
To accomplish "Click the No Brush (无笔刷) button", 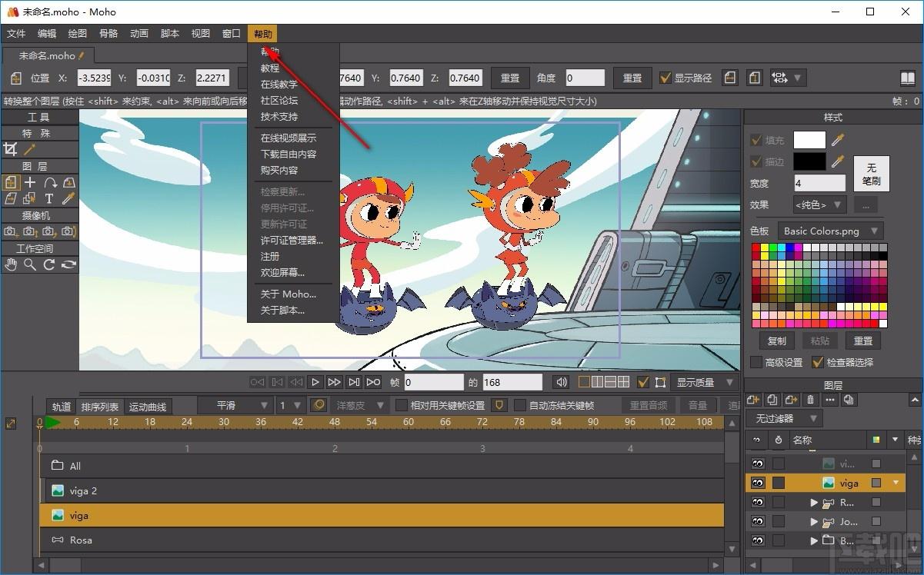I will click(x=872, y=174).
